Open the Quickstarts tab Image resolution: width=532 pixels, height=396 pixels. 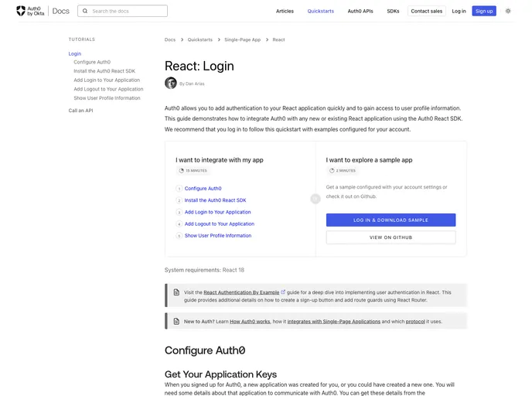click(x=321, y=12)
